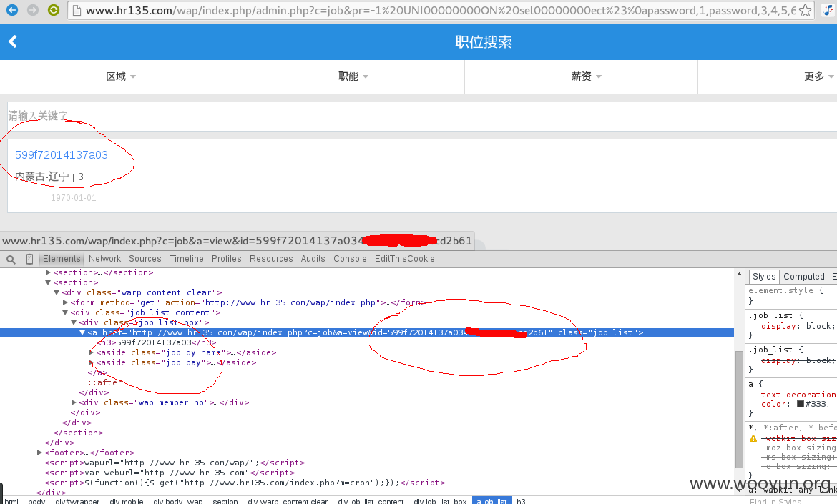Click the 1970-01-01 date text
Viewport: 837px width, 504px height.
pos(74,198)
